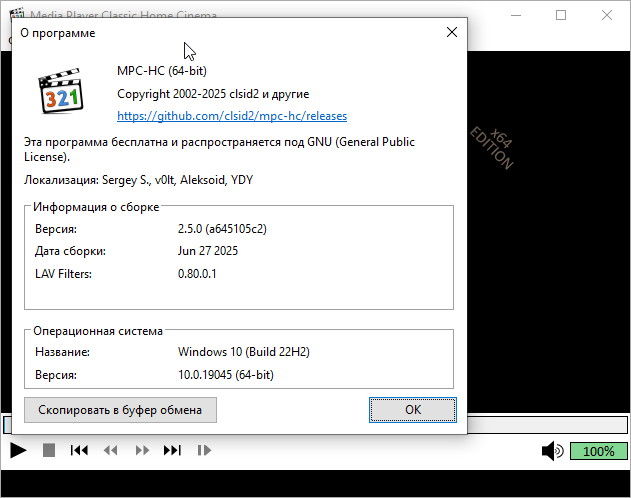The image size is (631, 498).
Task: Click the Stop button
Action: point(49,451)
